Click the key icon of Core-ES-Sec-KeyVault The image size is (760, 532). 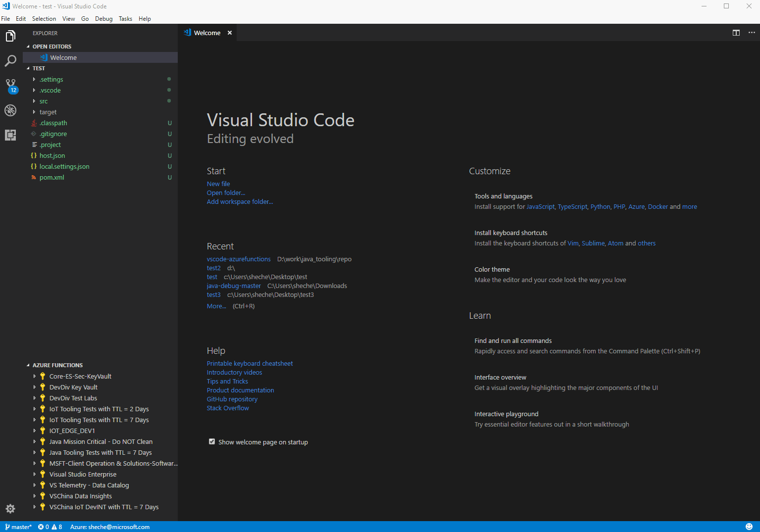[43, 376]
